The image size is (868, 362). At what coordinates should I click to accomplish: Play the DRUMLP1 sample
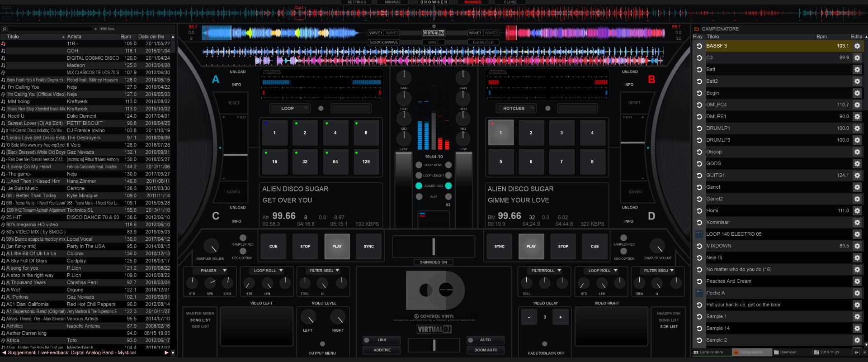699,129
